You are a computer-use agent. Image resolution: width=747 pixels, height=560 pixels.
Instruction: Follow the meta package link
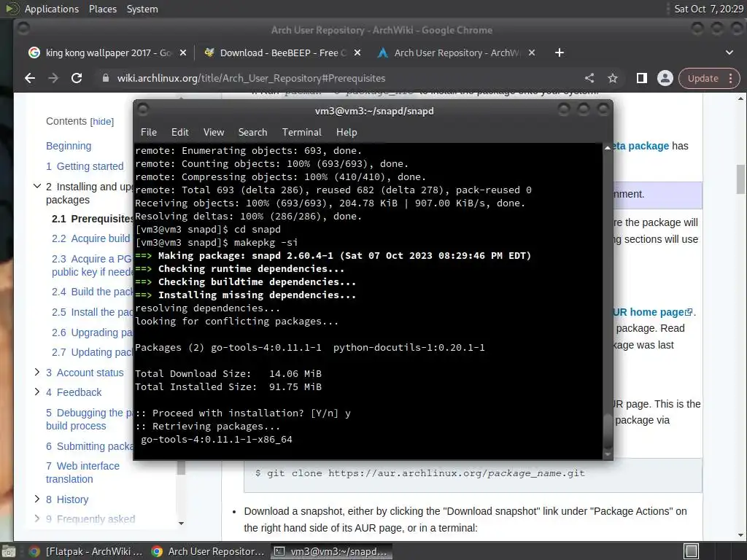(x=641, y=146)
